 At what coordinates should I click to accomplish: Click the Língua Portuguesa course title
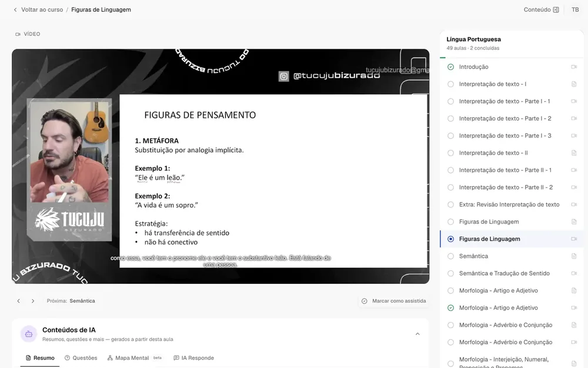pos(473,39)
